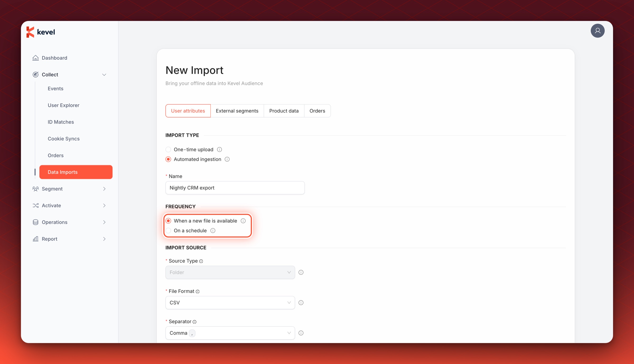Click info icon beside Separator label
This screenshot has width=634, height=364.
194,322
